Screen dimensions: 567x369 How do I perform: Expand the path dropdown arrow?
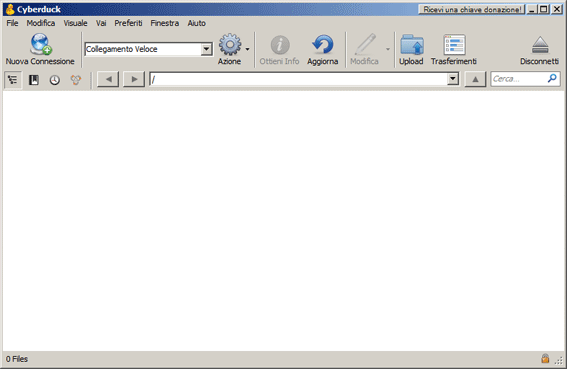click(x=453, y=79)
